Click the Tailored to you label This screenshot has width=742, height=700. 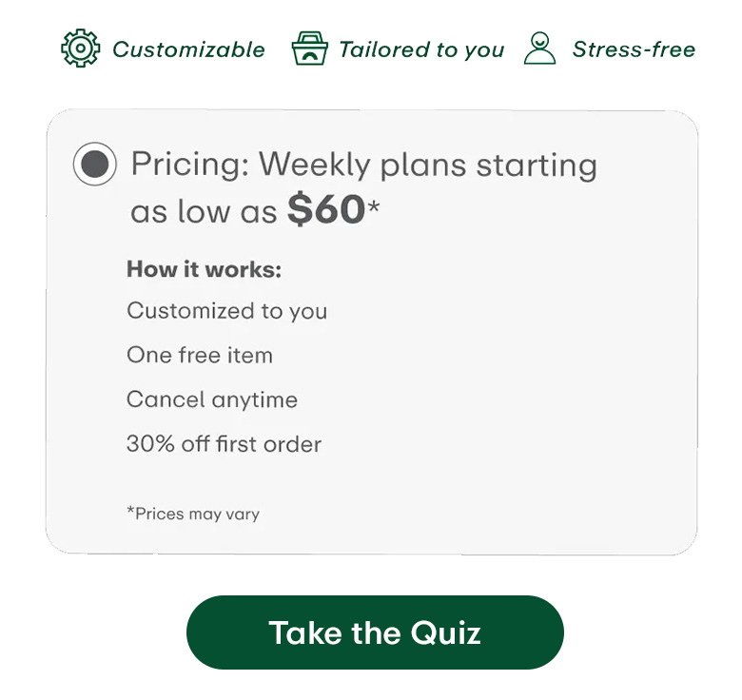click(x=421, y=49)
